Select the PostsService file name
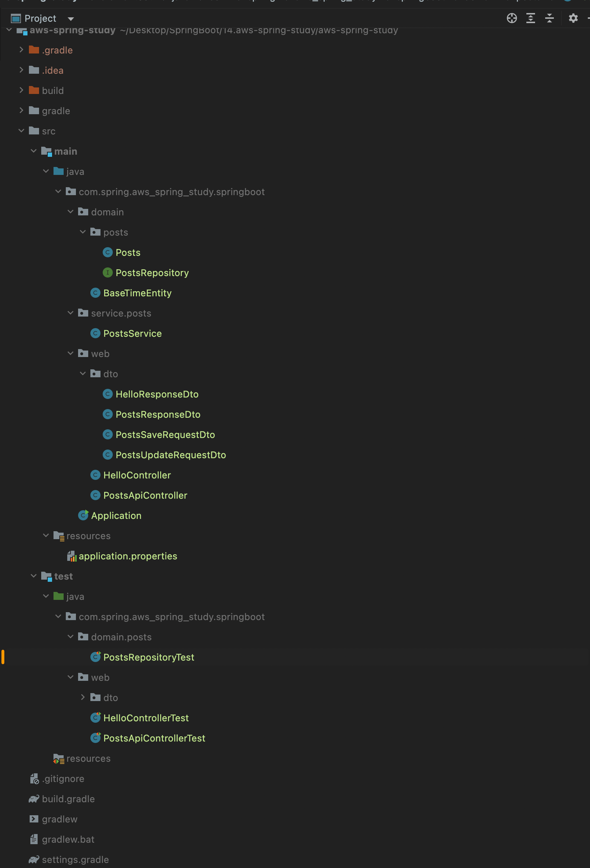 click(132, 334)
